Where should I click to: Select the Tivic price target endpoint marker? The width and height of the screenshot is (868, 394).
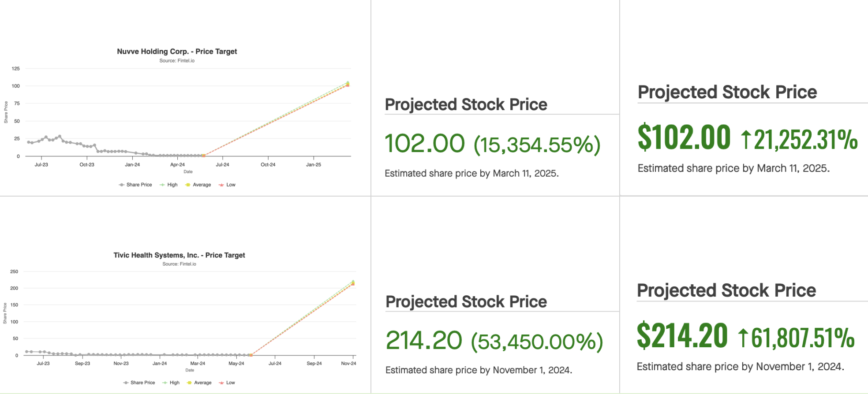(x=353, y=283)
